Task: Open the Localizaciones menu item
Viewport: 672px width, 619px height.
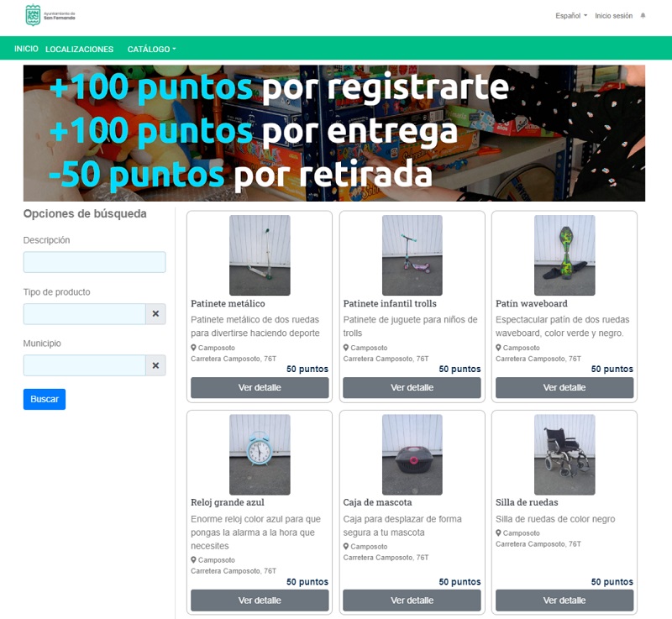Action: [x=79, y=50]
